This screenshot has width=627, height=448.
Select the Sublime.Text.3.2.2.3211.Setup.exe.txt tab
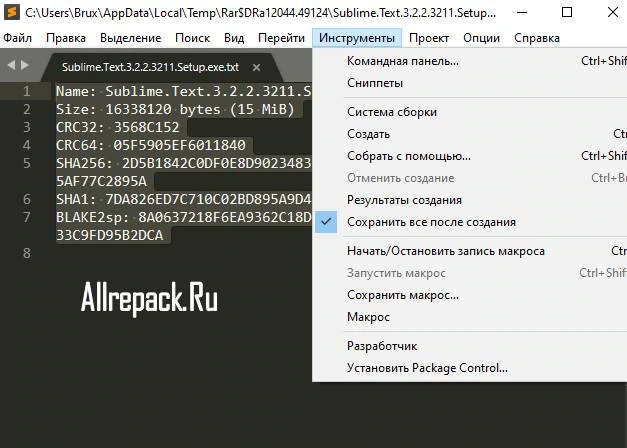162,67
